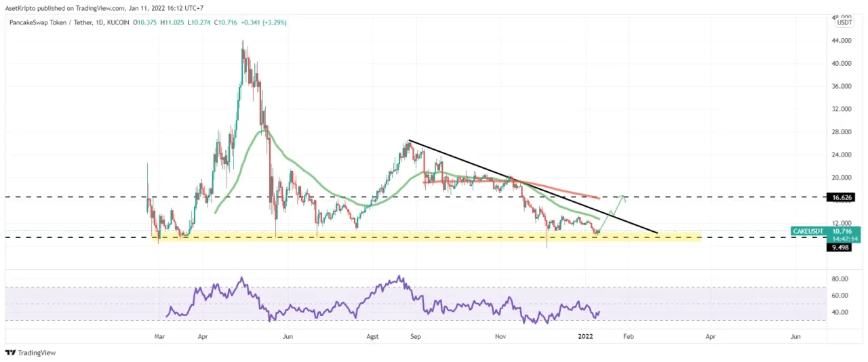Click the 44.000 price scale label
868x362 pixels.
pyautogui.click(x=843, y=41)
